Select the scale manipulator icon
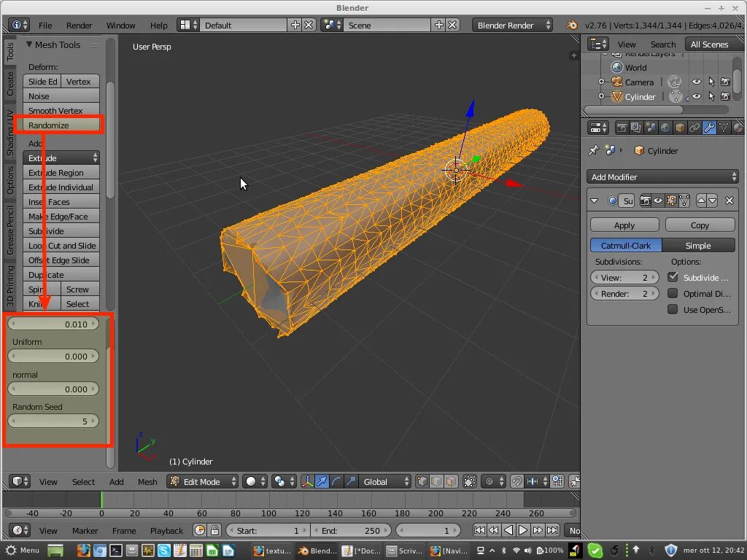This screenshot has width=747, height=560. pyautogui.click(x=351, y=481)
